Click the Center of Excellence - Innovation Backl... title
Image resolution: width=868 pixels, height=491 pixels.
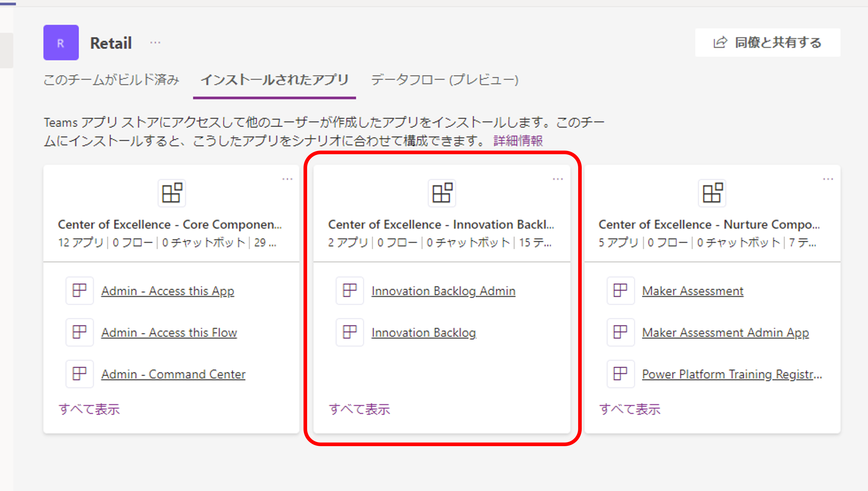click(441, 225)
